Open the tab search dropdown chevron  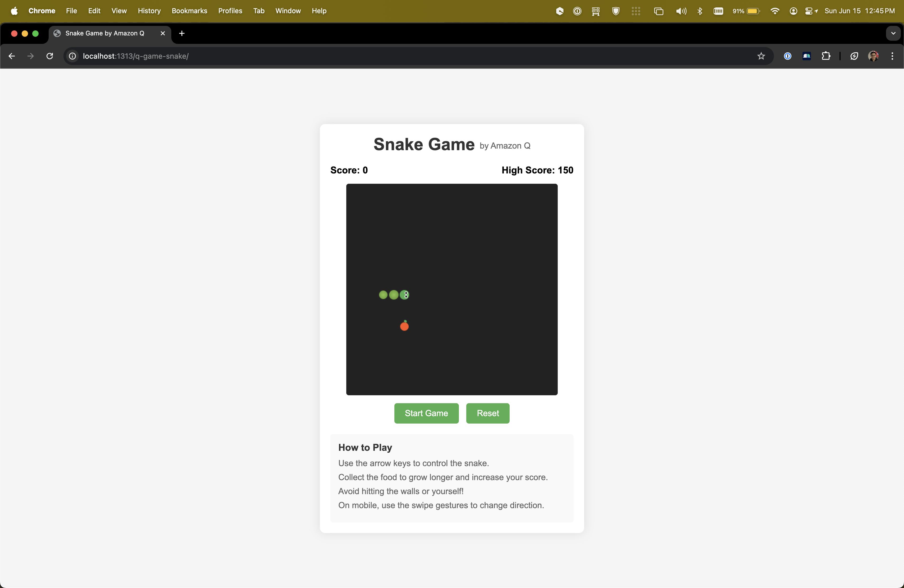(893, 33)
